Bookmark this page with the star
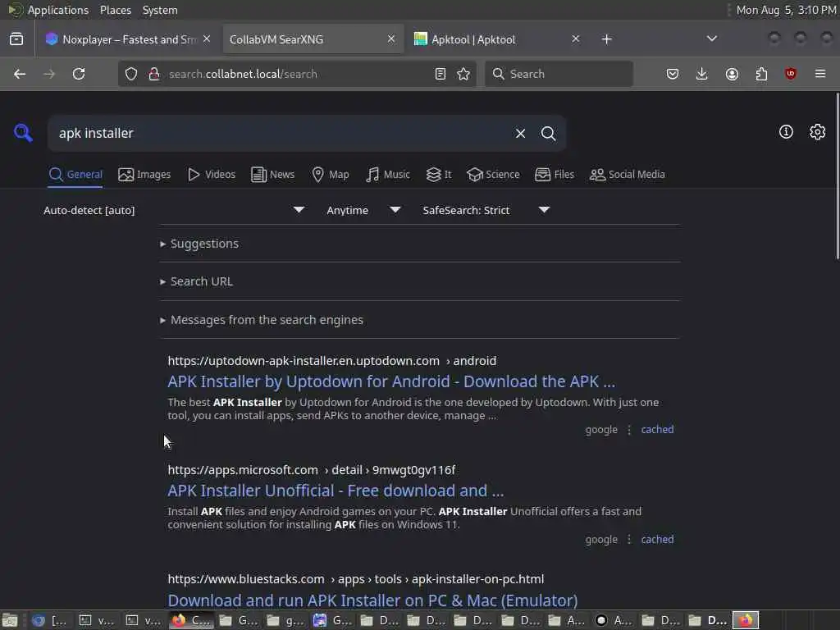This screenshot has height=630, width=840. [463, 74]
